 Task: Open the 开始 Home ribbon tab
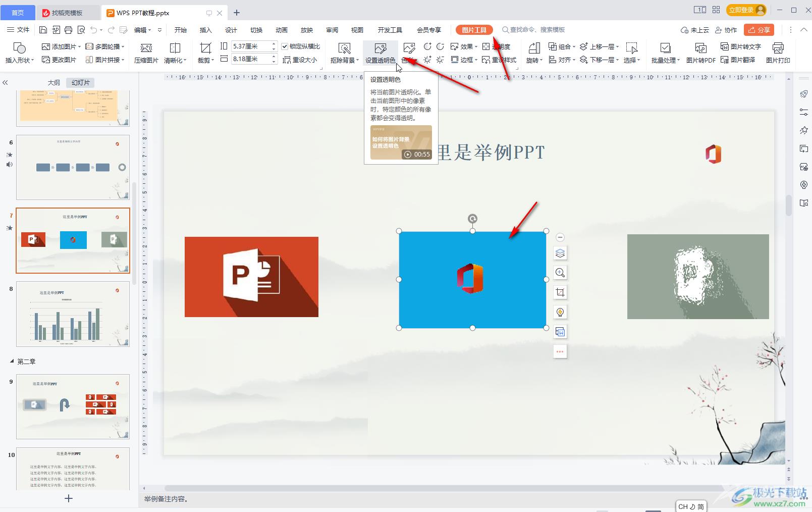click(180, 30)
